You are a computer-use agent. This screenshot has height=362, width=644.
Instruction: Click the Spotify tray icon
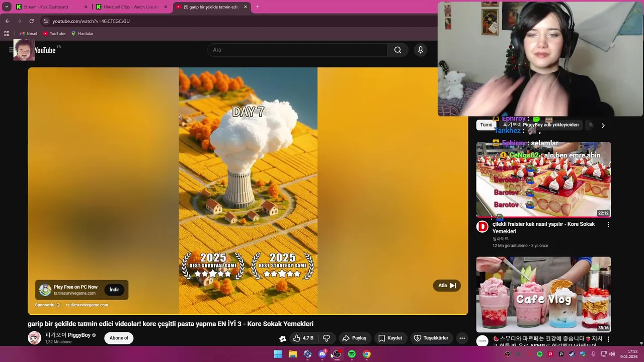pos(540,354)
